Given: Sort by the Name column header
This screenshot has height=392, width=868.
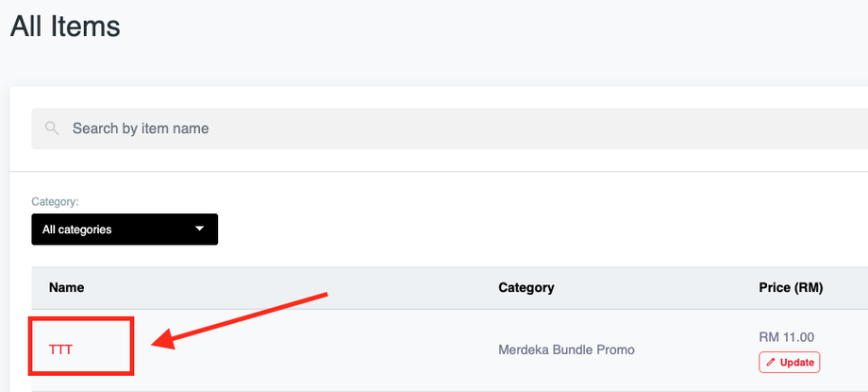Looking at the screenshot, I should click(66, 287).
